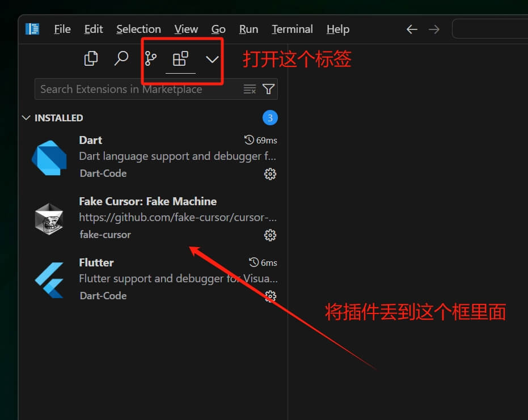Open settings gear for the Dart extension
The height and width of the screenshot is (420, 528).
click(270, 174)
